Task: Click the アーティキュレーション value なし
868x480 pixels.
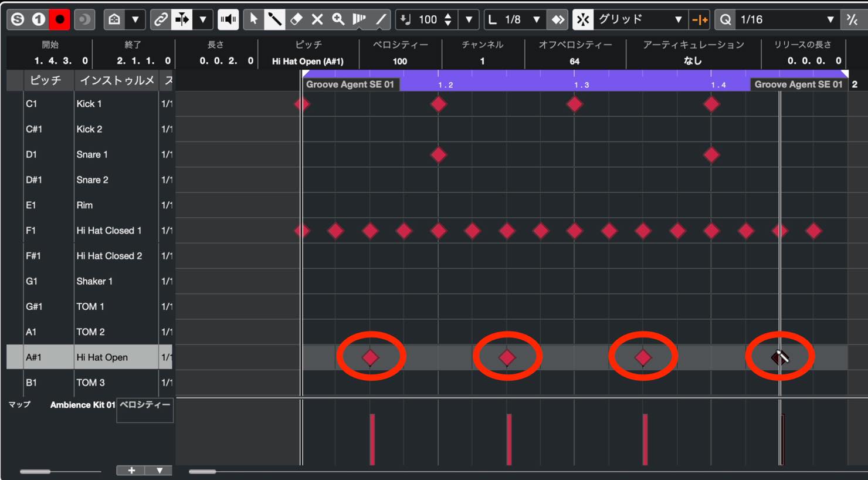Action: point(693,61)
